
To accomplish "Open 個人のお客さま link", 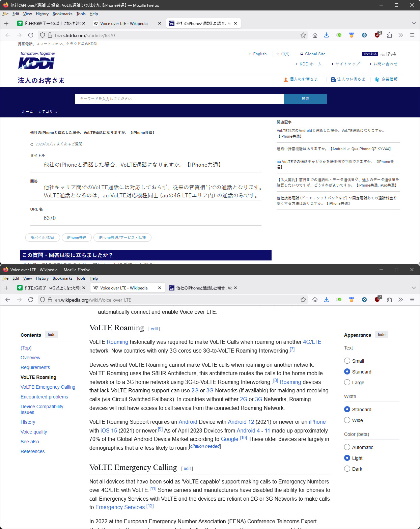I will click(x=304, y=79).
